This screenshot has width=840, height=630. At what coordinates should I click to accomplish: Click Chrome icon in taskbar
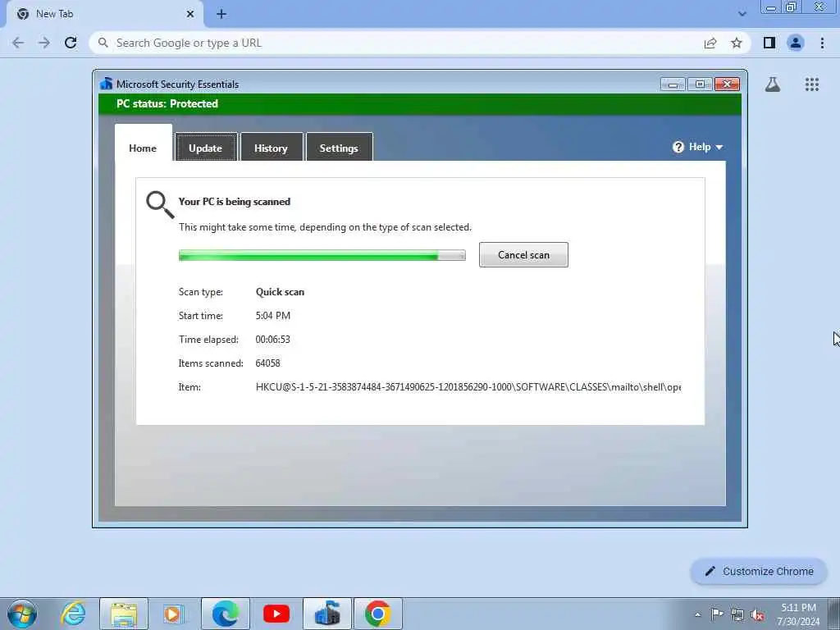(377, 614)
